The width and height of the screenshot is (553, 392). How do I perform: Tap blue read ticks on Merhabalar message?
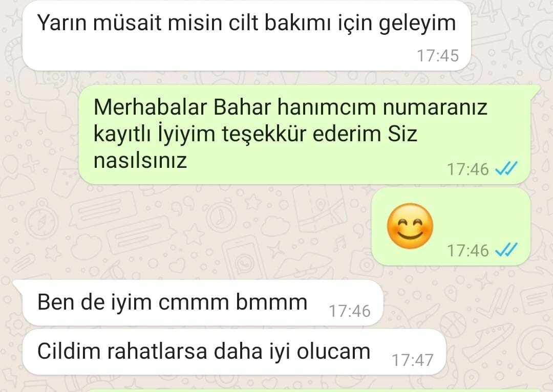click(506, 169)
